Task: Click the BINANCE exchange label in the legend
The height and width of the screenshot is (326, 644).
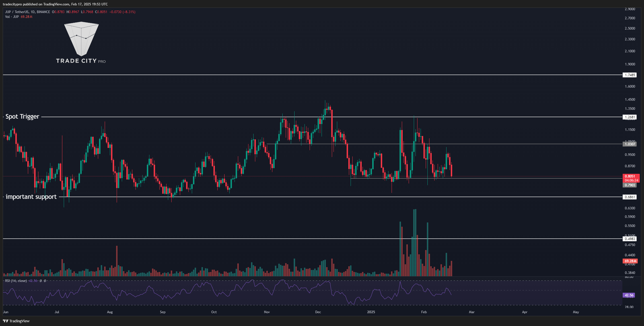Action: tap(43, 12)
